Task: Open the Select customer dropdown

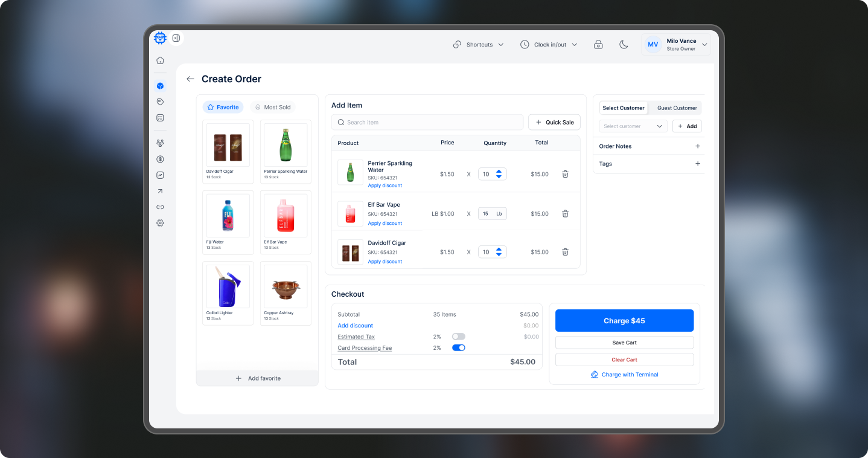Action: (x=633, y=126)
